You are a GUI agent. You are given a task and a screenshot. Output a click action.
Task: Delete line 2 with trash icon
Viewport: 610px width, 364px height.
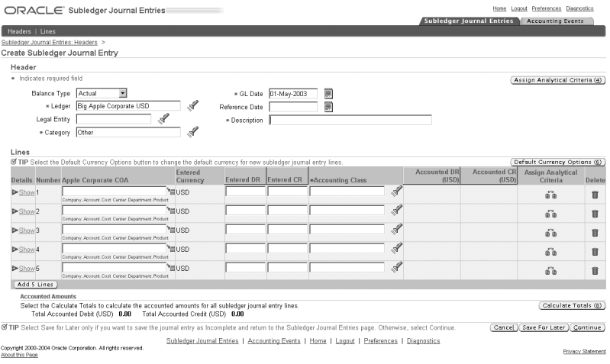pos(595,214)
